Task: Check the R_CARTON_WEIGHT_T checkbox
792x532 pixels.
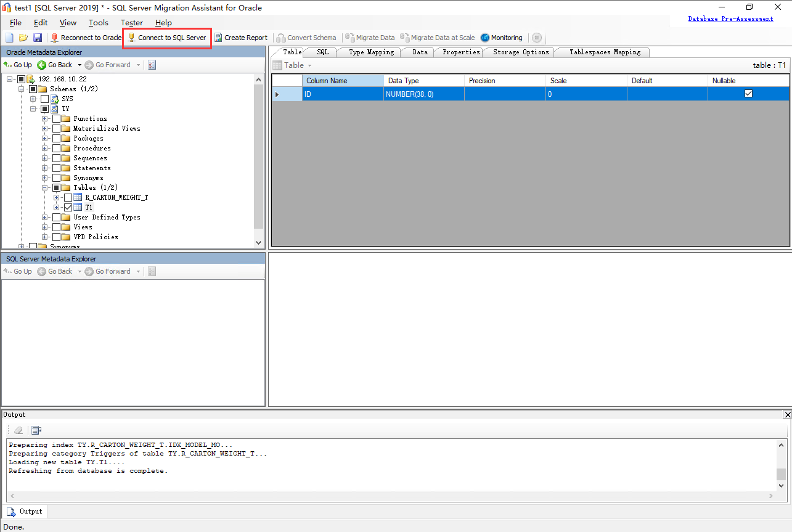Action: 68,198
